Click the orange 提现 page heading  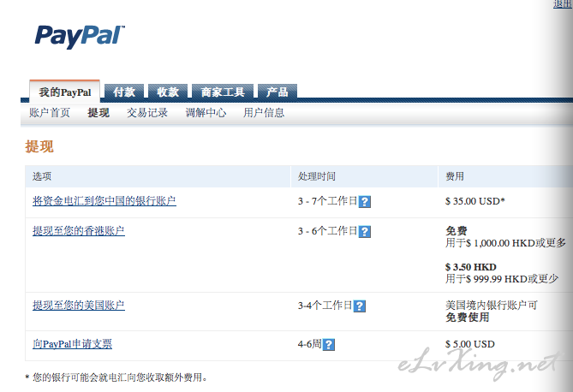click(x=39, y=147)
